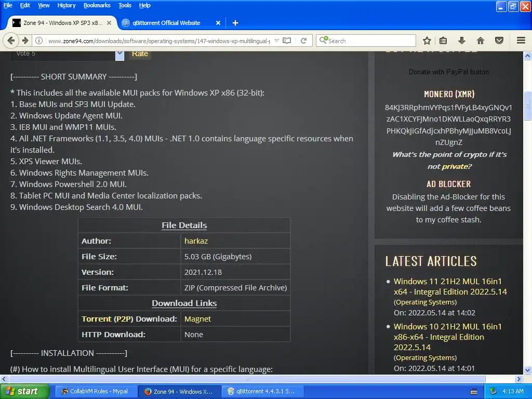This screenshot has height=399, width=532.
Task: Click the vertical scrollbar up arrow
Action: [x=528, y=56]
